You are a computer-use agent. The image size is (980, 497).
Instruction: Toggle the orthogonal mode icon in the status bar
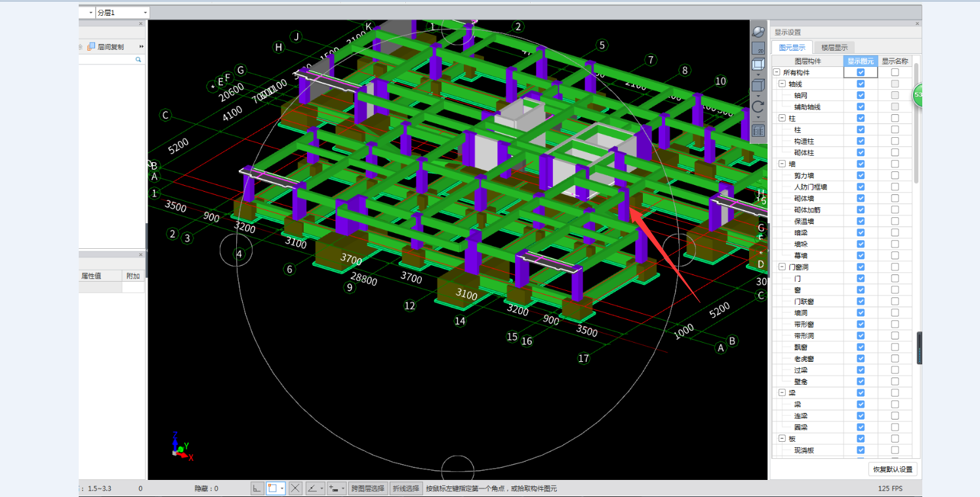(x=257, y=488)
